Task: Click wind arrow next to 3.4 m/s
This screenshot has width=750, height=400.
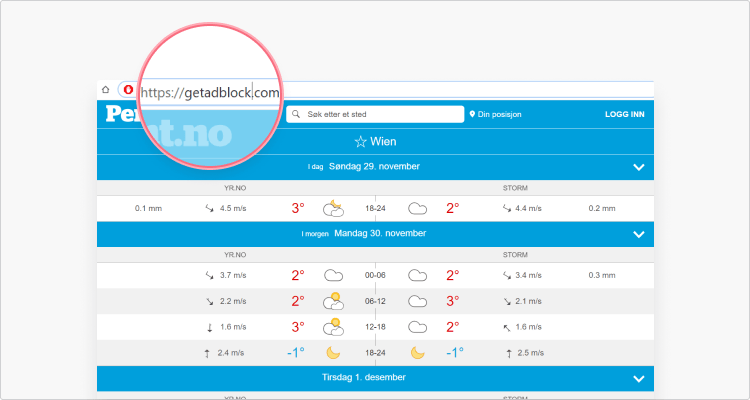Action: click(x=507, y=276)
